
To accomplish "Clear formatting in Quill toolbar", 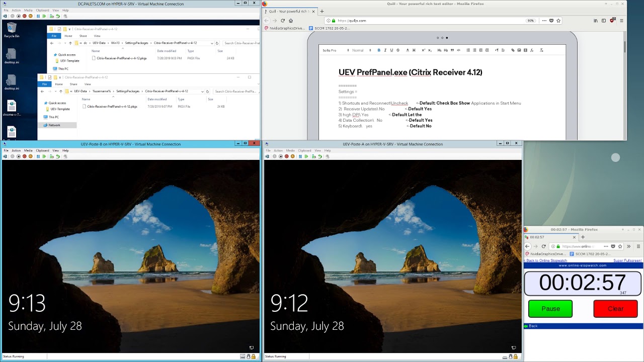I will (x=541, y=50).
